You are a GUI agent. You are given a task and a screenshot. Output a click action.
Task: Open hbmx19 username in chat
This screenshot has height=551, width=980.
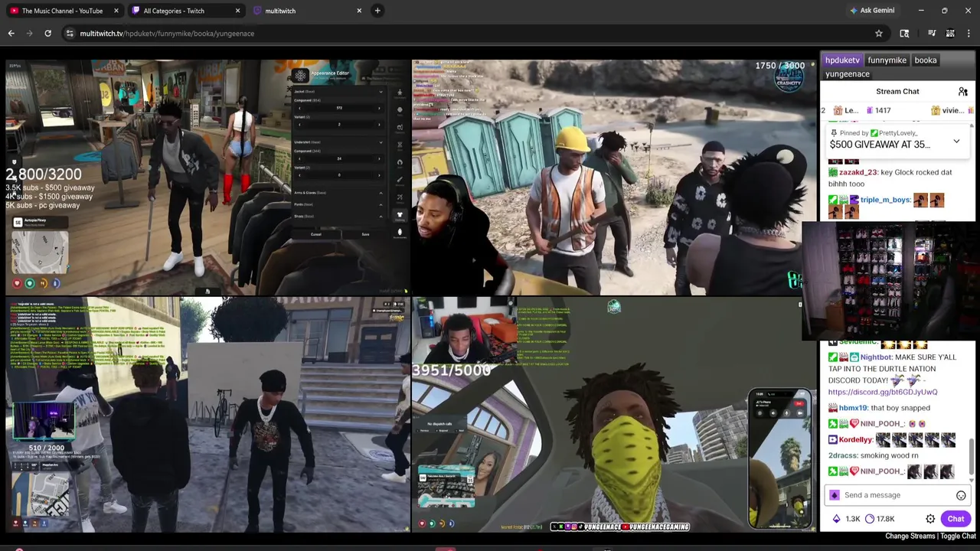tap(853, 408)
